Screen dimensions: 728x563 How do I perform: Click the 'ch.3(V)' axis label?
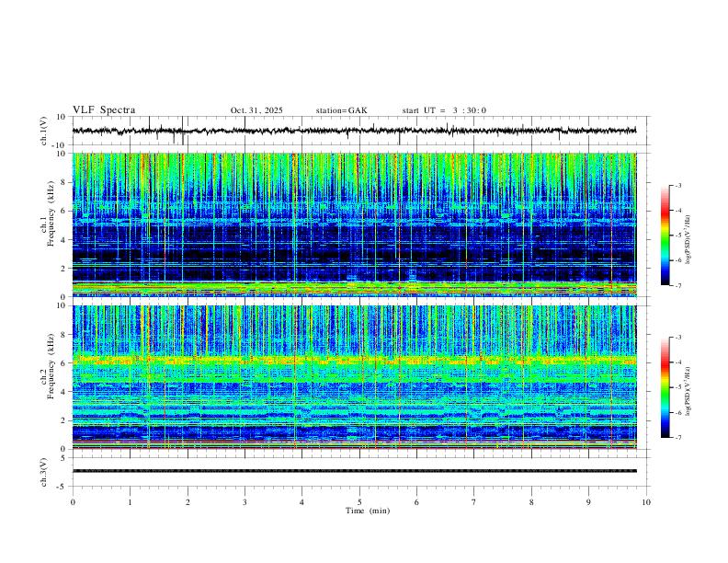[44, 472]
